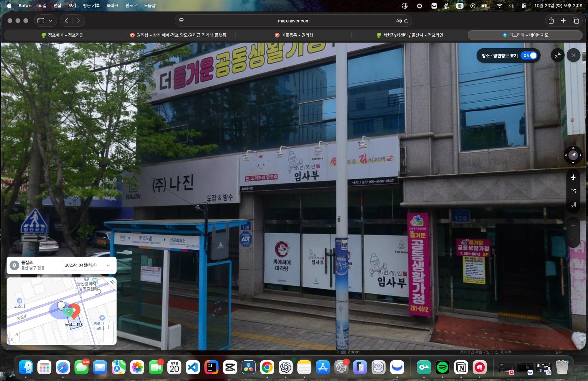Click the 코스타 place on minimap

[x=20, y=303]
